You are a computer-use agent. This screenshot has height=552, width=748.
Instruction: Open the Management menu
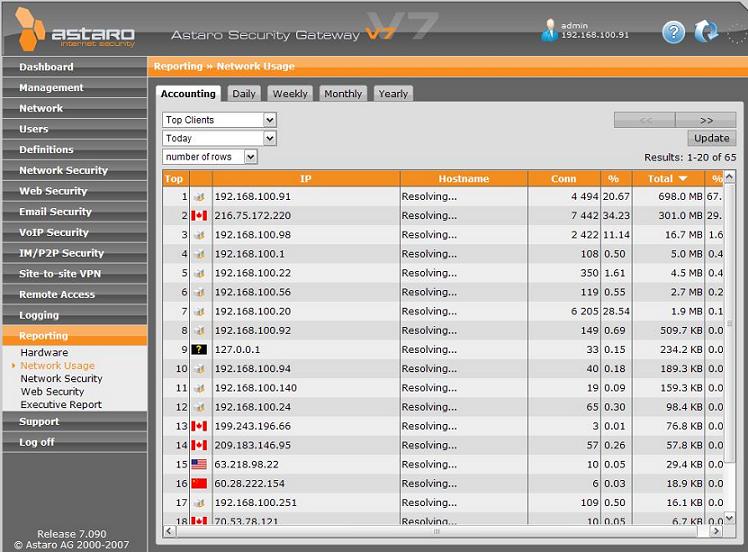(x=75, y=88)
